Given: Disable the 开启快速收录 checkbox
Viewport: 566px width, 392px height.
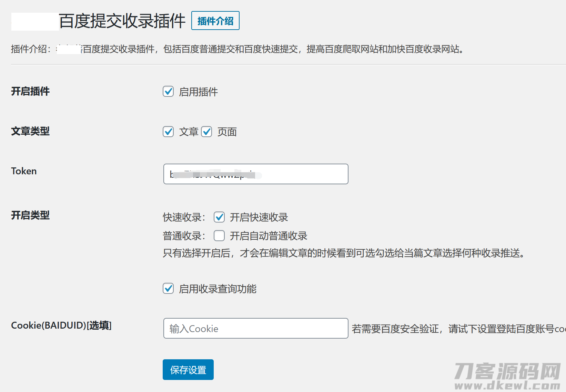Looking at the screenshot, I should pos(219,217).
